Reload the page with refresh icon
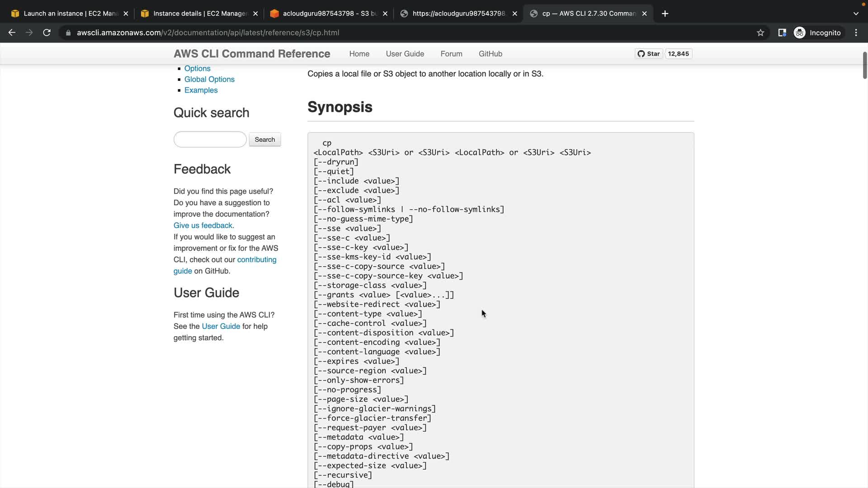 coord(47,33)
